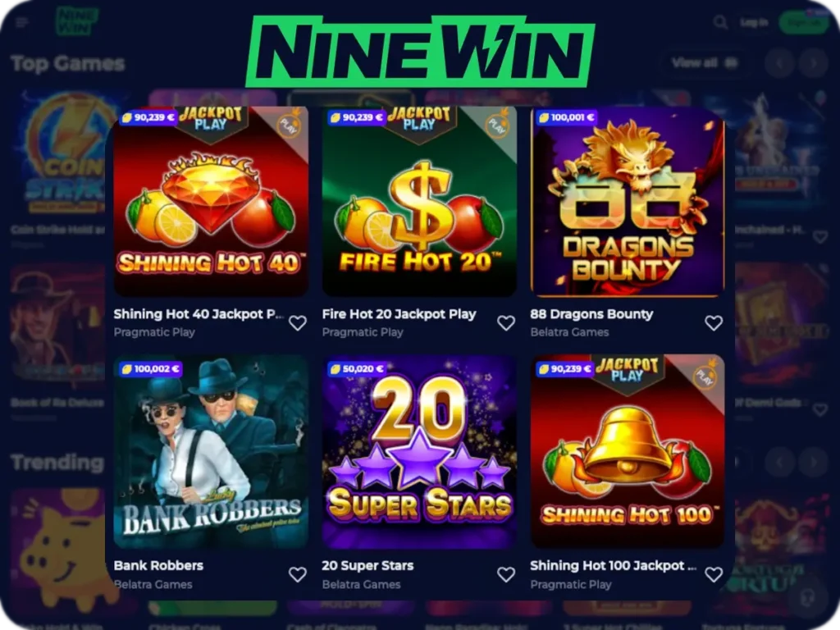Image resolution: width=840 pixels, height=630 pixels.
Task: Open the hamburger menu icon
Action: (x=22, y=22)
